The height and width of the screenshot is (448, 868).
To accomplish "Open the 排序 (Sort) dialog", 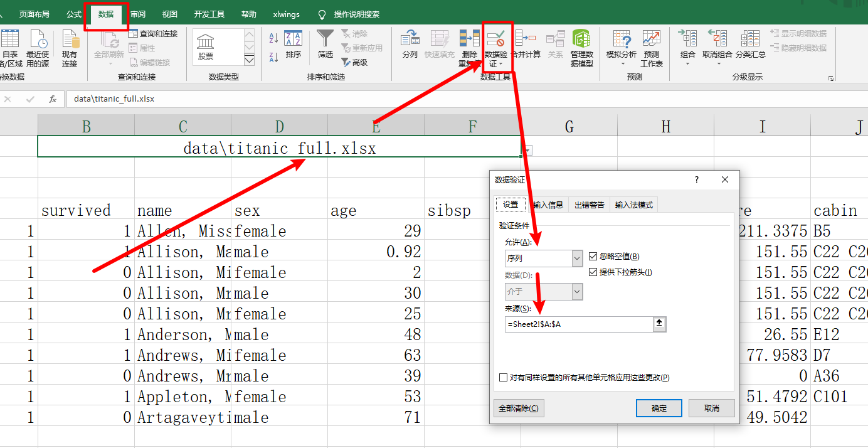I will 294,45.
